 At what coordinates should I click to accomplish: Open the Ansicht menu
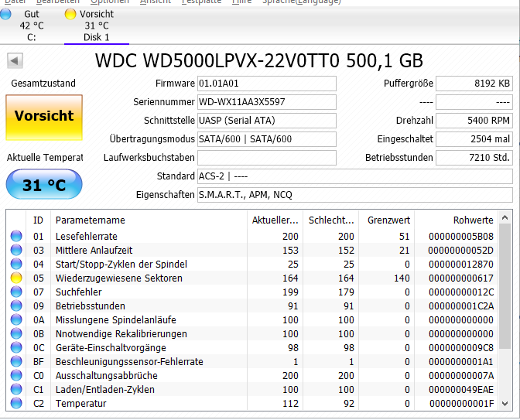(x=156, y=2)
